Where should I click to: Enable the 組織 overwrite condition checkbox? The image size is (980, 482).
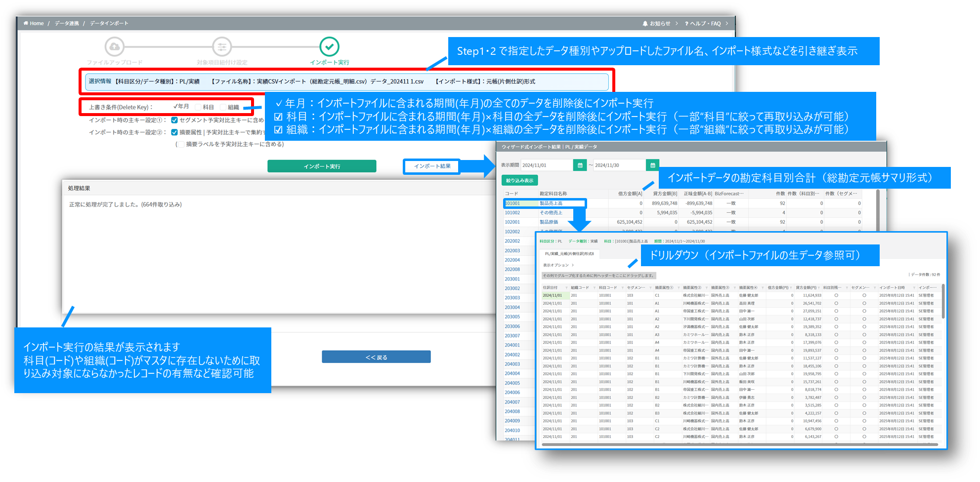click(223, 107)
